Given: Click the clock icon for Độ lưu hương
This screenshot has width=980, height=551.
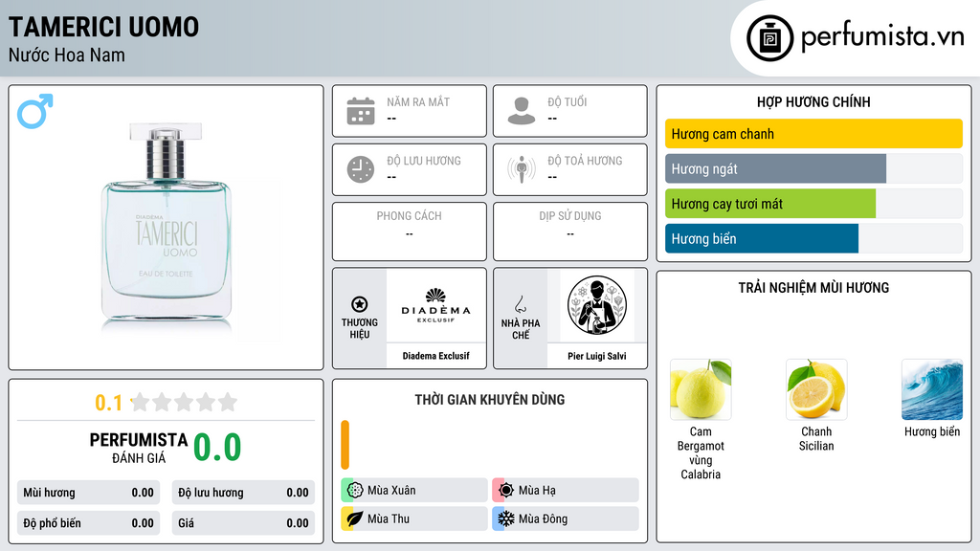Looking at the screenshot, I should [361, 169].
